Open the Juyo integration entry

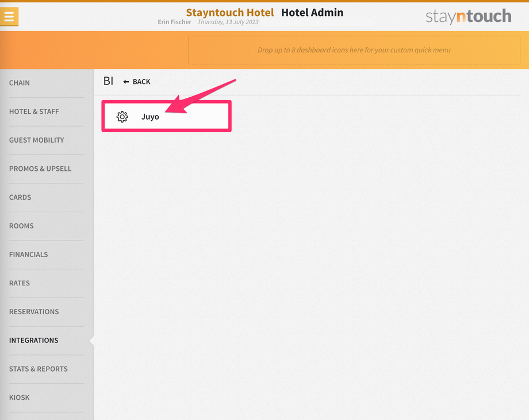(166, 116)
